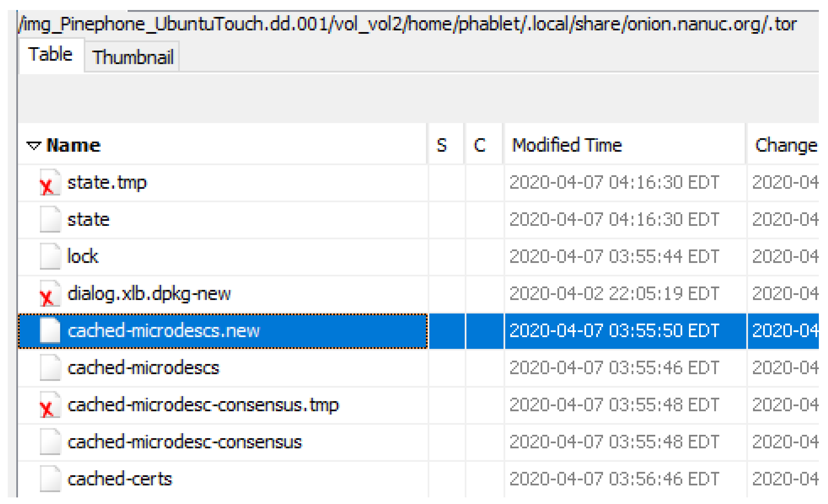This screenshot has height=504, width=828.
Task: Sort by the Modified Time column header
Action: click(x=567, y=146)
